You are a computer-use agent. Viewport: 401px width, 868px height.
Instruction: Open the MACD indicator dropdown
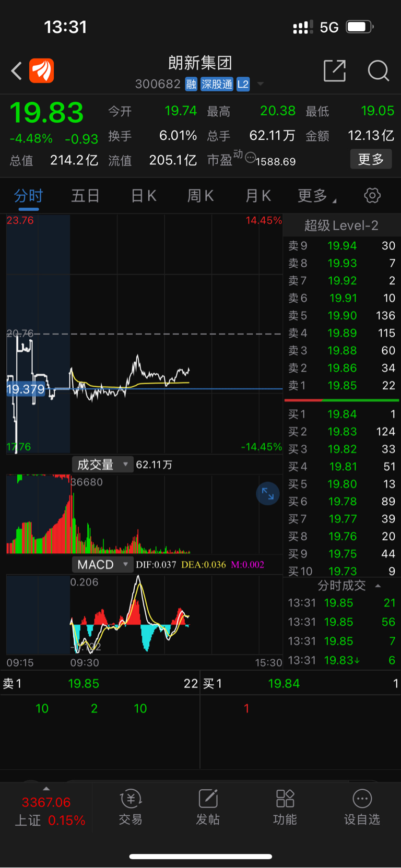pos(102,564)
